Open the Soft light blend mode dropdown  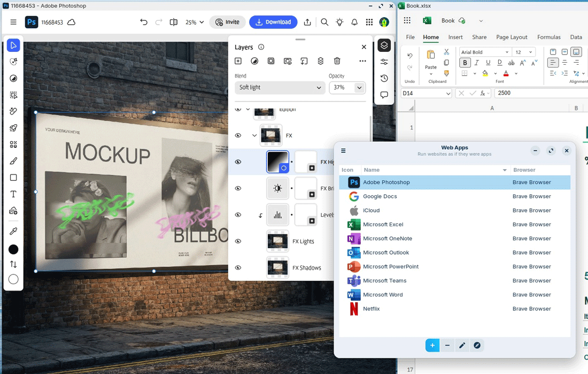pos(280,87)
